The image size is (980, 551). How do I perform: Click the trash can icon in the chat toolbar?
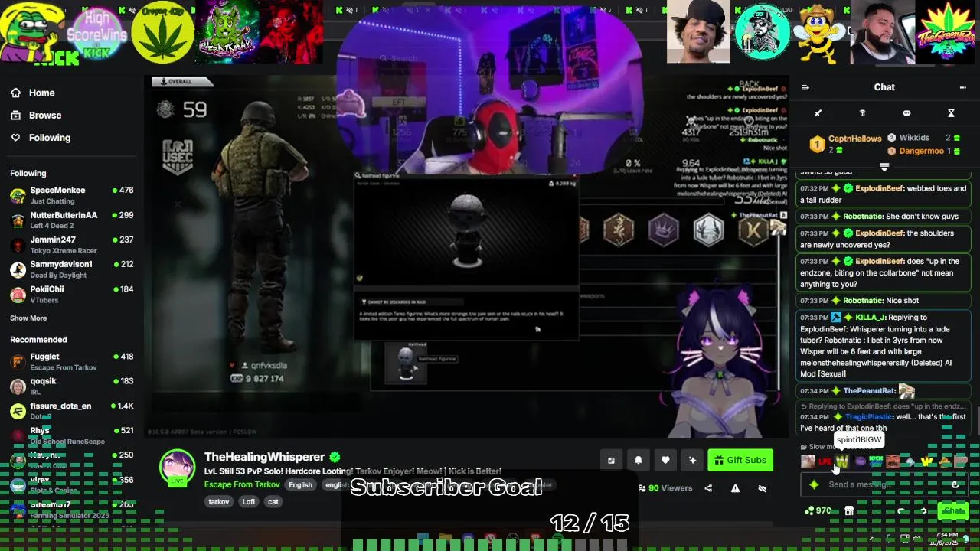(x=862, y=113)
